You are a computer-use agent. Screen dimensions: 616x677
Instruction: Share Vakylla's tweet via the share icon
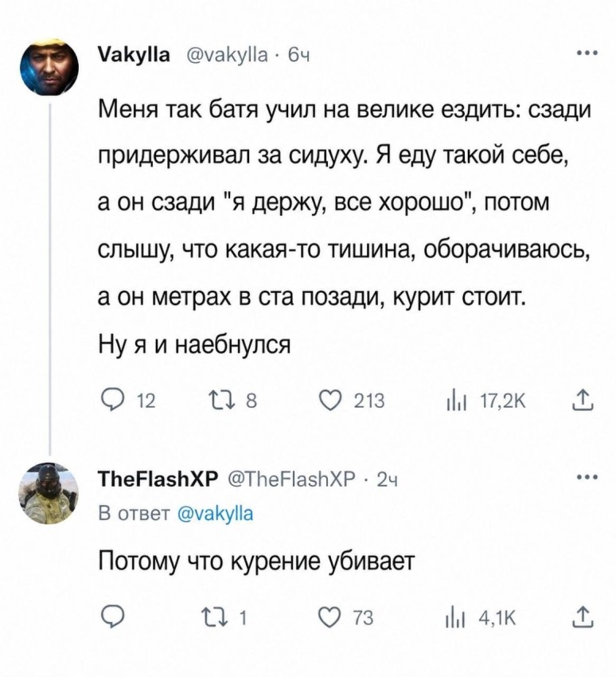point(583,401)
